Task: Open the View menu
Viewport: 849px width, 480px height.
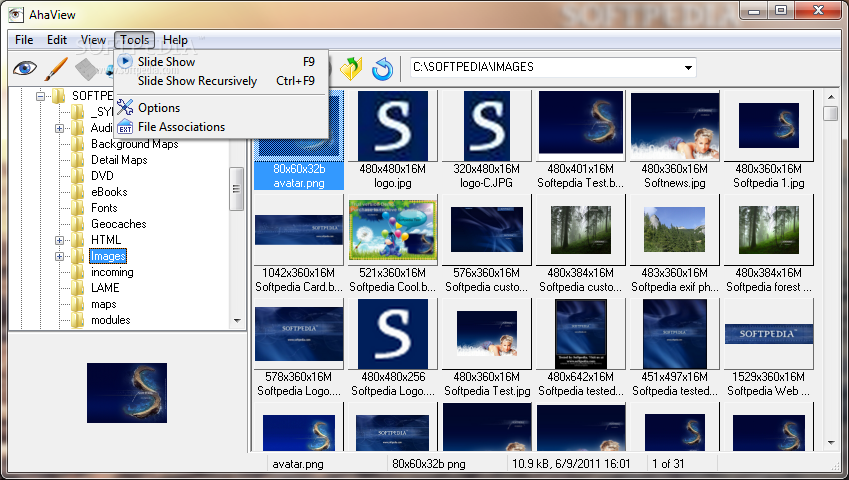Action: pos(93,40)
